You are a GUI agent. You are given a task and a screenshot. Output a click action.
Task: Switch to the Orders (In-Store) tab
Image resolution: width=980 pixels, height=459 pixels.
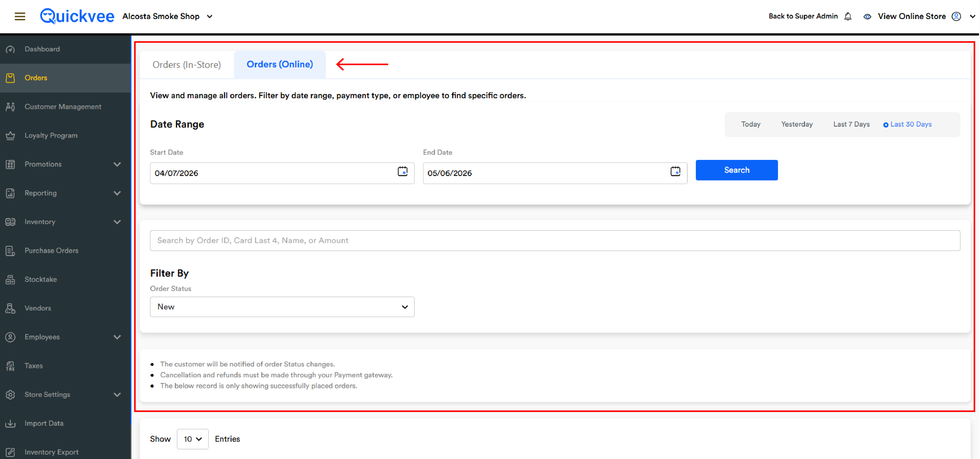(186, 65)
